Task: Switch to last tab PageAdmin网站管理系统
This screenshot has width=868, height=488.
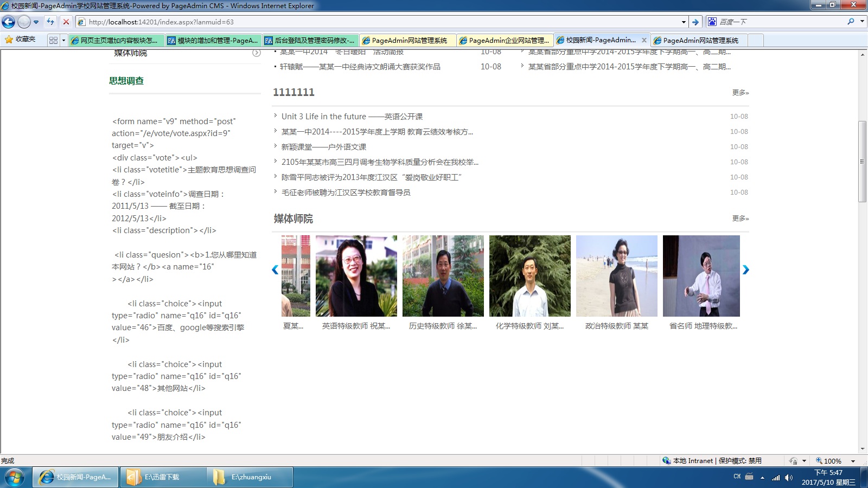Action: pos(699,40)
